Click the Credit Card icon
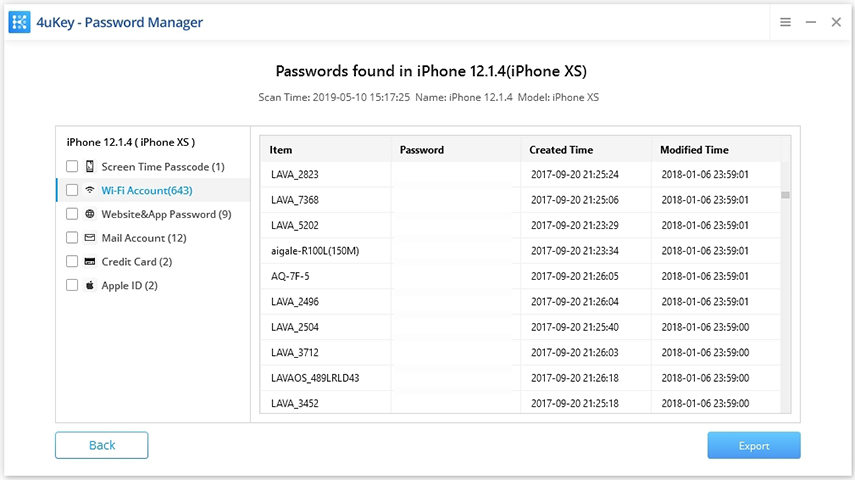855x480 pixels. click(x=90, y=262)
